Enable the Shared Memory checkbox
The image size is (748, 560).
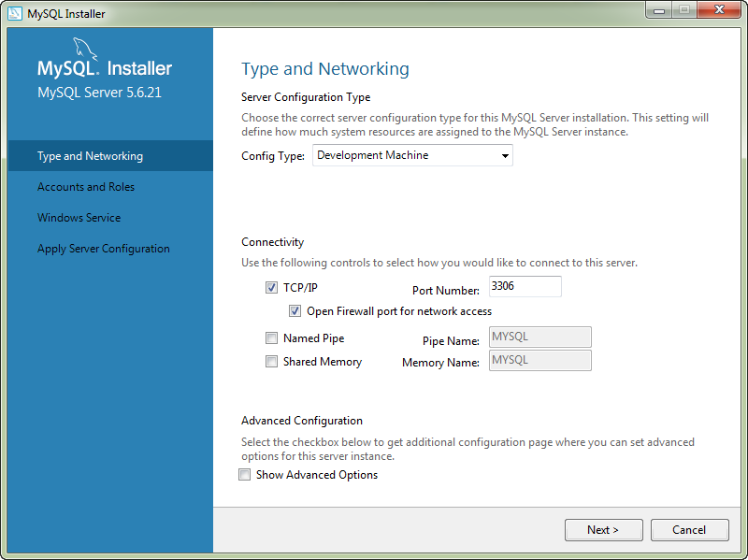pos(271,361)
